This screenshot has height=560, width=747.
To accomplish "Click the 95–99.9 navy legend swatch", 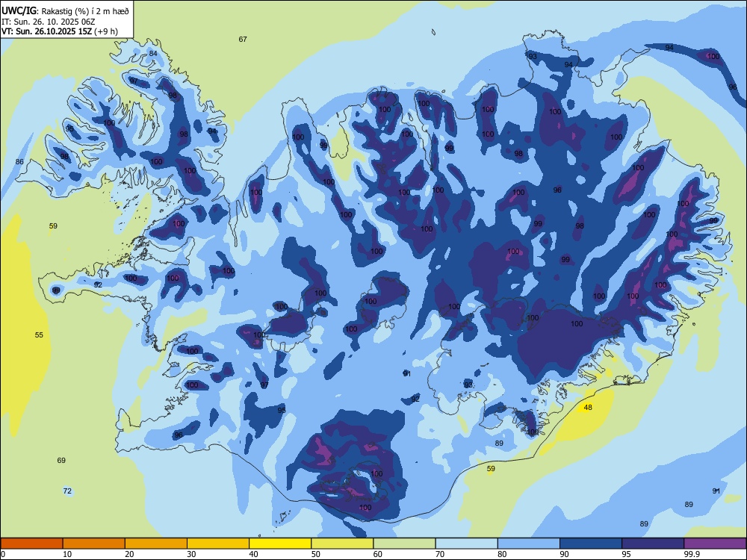I will pos(653,544).
